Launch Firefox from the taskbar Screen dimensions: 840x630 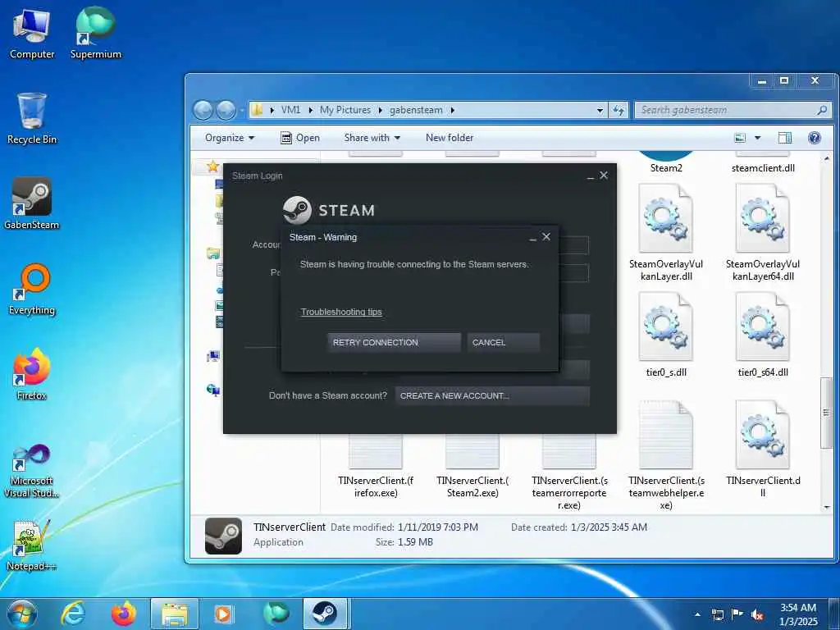[123, 614]
